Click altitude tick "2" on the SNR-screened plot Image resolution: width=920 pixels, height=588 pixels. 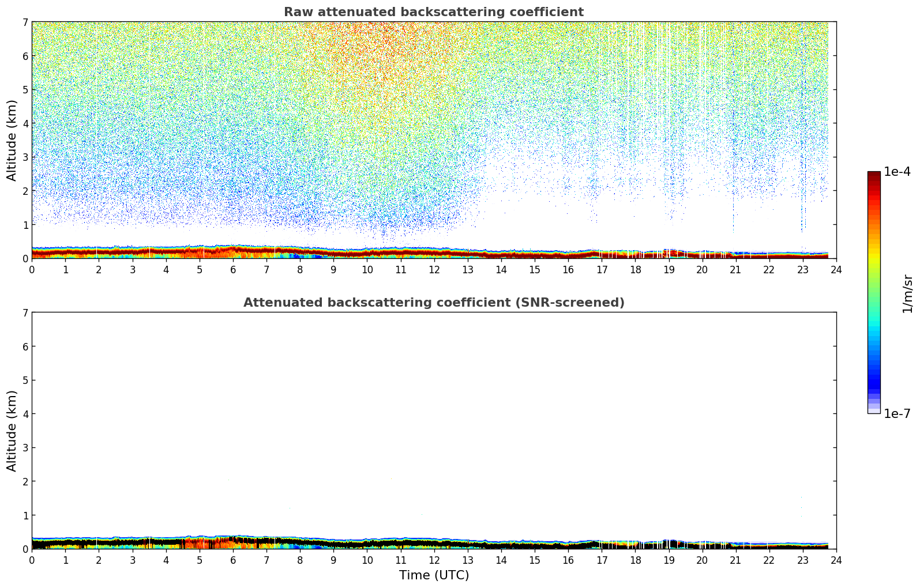pyautogui.click(x=25, y=481)
